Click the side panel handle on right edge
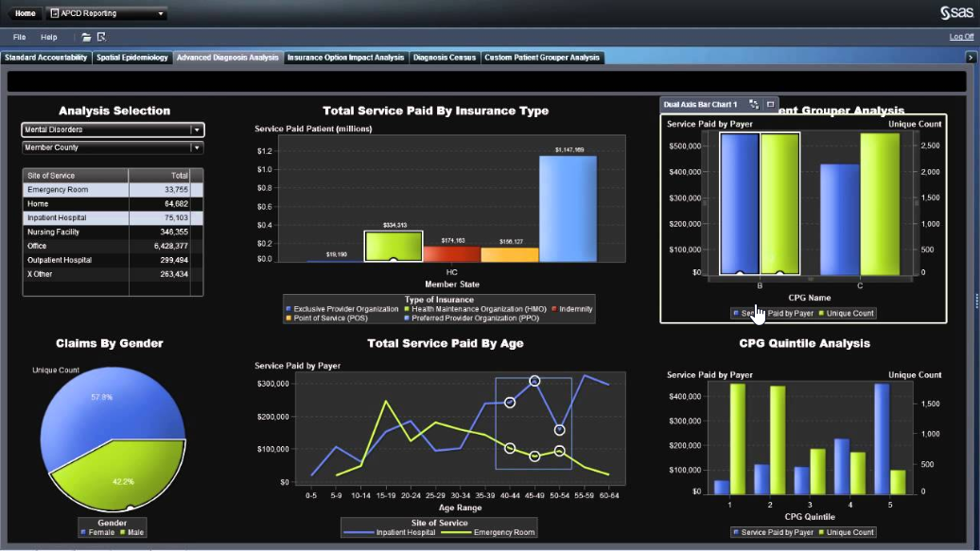 (976, 299)
